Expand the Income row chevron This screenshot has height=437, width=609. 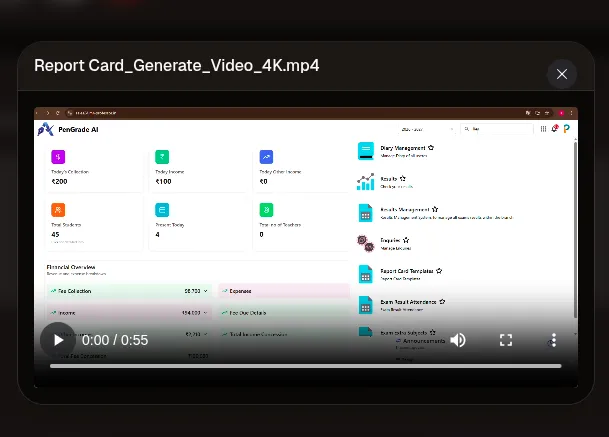pyautogui.click(x=205, y=313)
